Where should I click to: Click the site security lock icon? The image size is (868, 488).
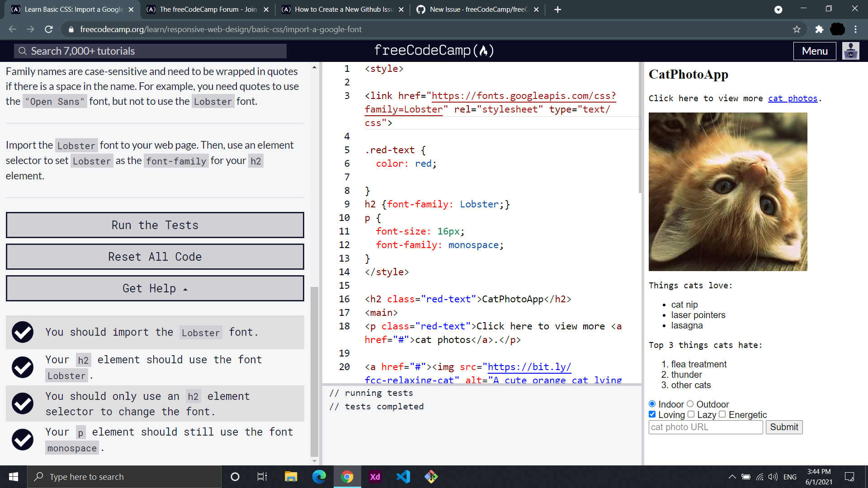coord(71,29)
